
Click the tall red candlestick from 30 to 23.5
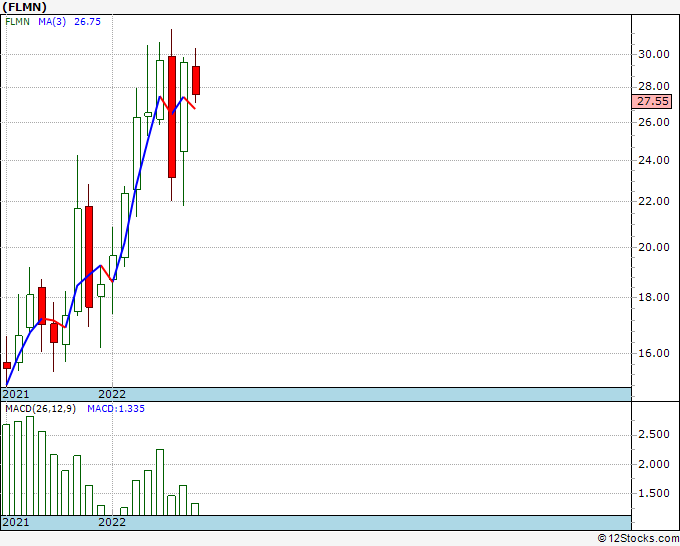172,117
